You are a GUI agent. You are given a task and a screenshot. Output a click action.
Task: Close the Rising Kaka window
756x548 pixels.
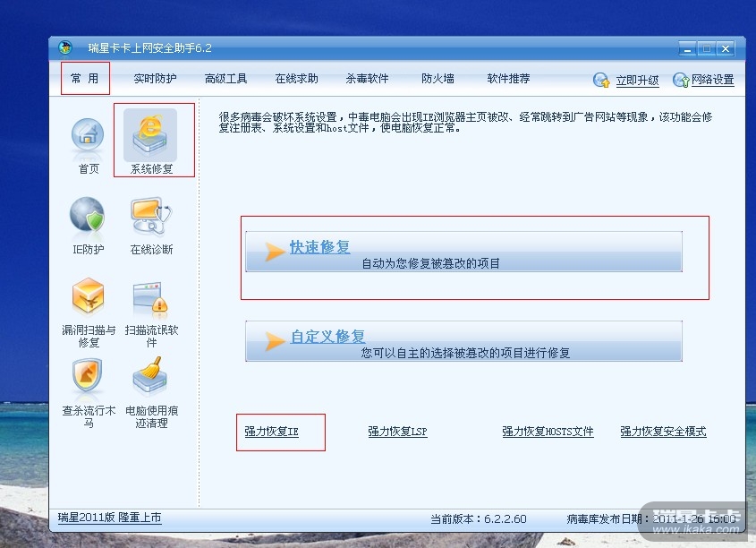click(x=726, y=48)
